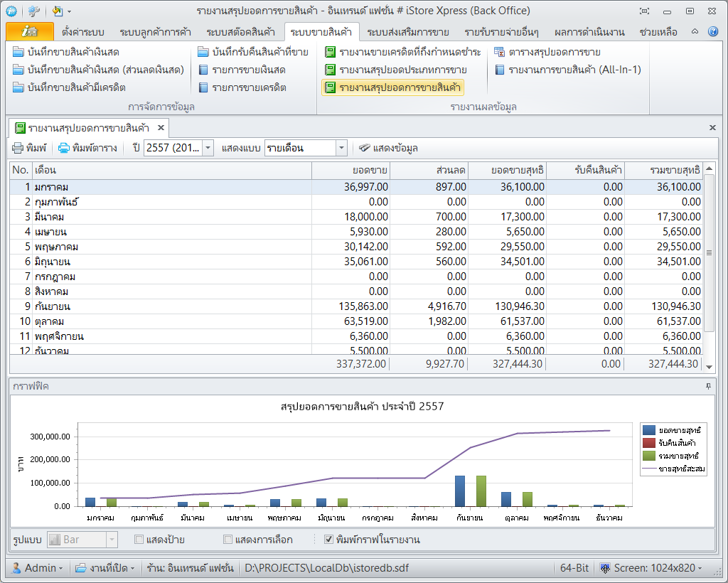This screenshot has height=583, width=728.
Task: Toggle the แสดงป้าย checkbox
Action: (139, 540)
